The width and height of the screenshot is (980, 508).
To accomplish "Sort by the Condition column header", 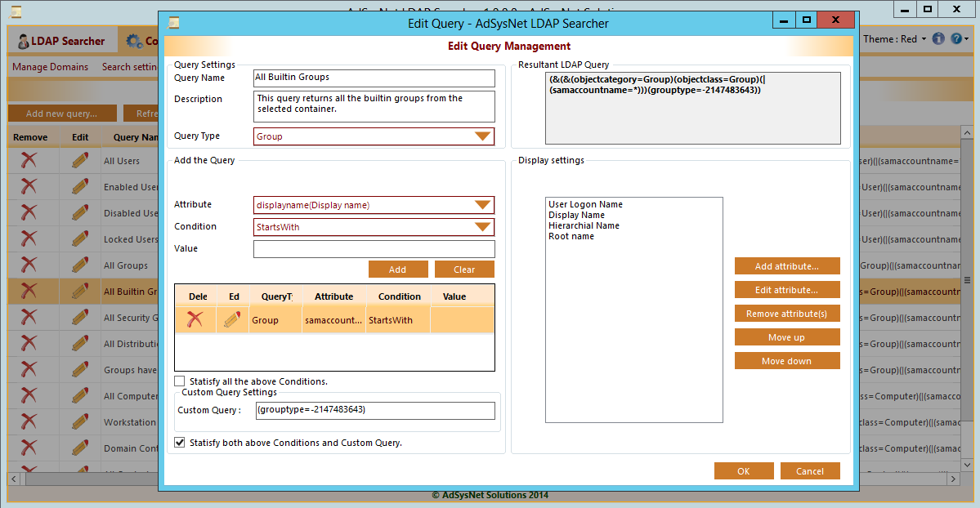I will pyautogui.click(x=400, y=296).
